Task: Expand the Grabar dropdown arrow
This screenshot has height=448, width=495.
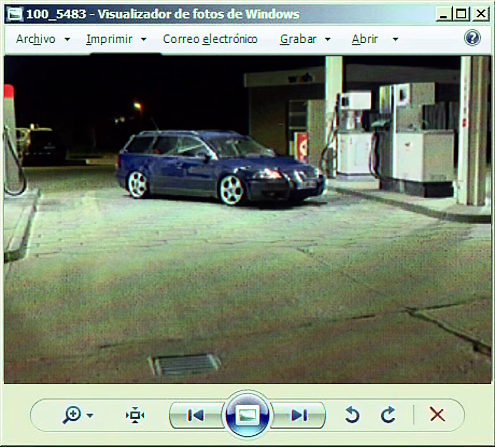Action: coord(328,39)
